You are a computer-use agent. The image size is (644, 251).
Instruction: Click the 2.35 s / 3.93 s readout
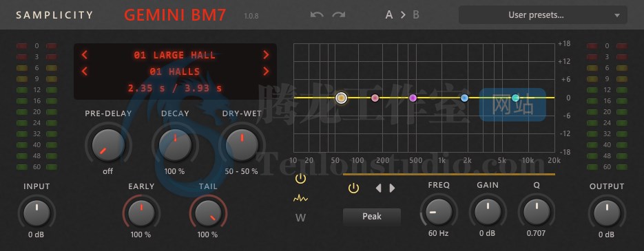pos(175,88)
